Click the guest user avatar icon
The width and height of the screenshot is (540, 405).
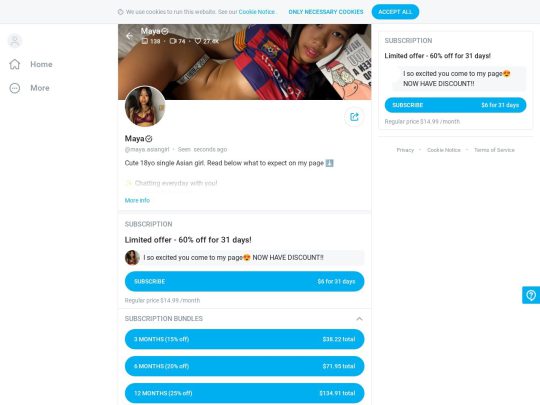coord(15,41)
